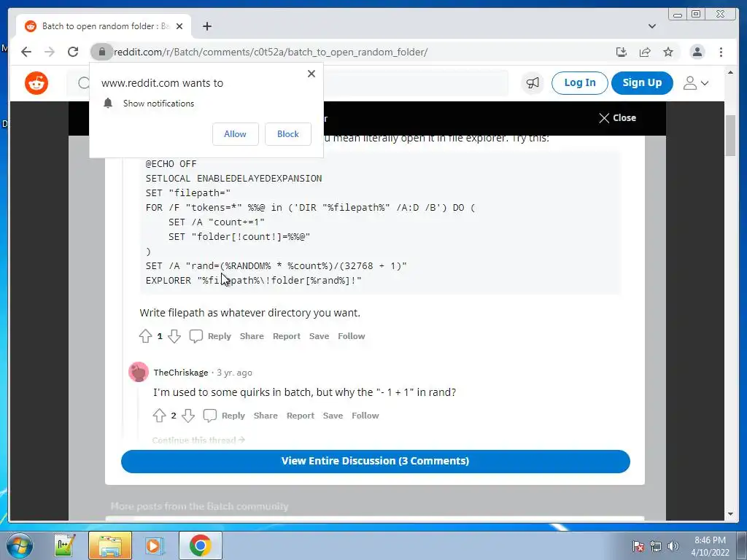Open site info via the lock icon
The image size is (747, 560).
point(101,52)
